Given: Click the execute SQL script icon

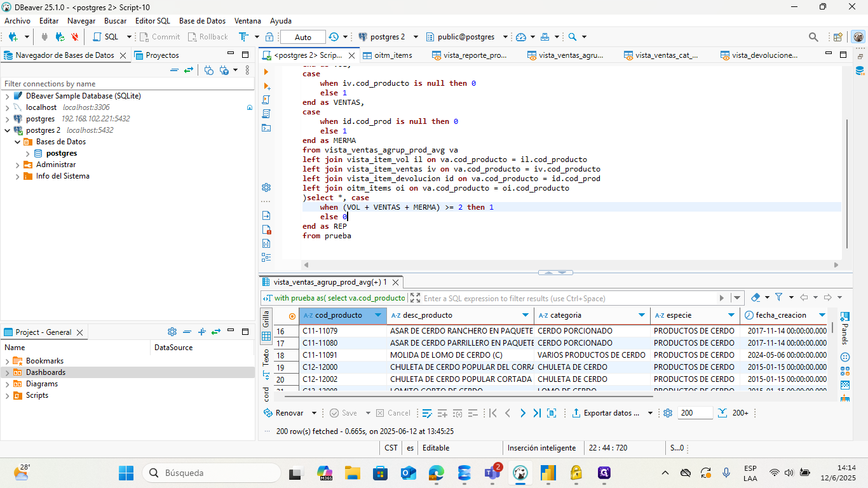Looking at the screenshot, I should tap(266, 100).
